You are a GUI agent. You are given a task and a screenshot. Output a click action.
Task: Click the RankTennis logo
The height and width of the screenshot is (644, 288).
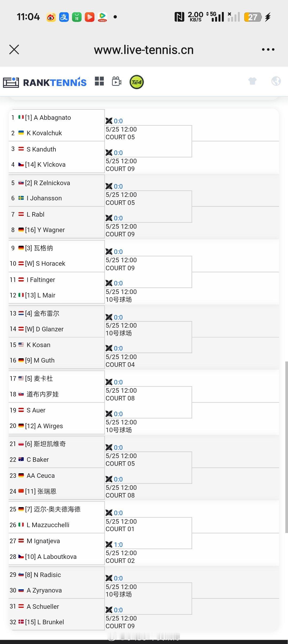pos(45,82)
